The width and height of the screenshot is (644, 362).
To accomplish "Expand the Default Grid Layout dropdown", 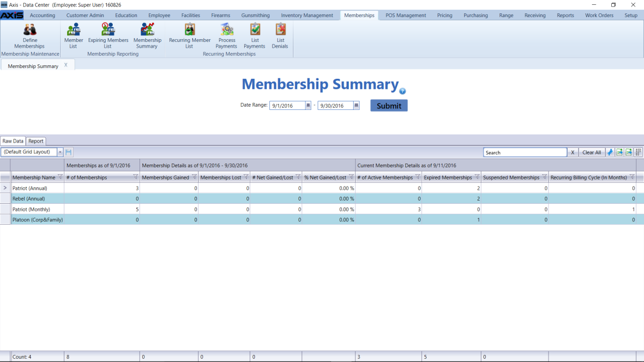I will (60, 152).
